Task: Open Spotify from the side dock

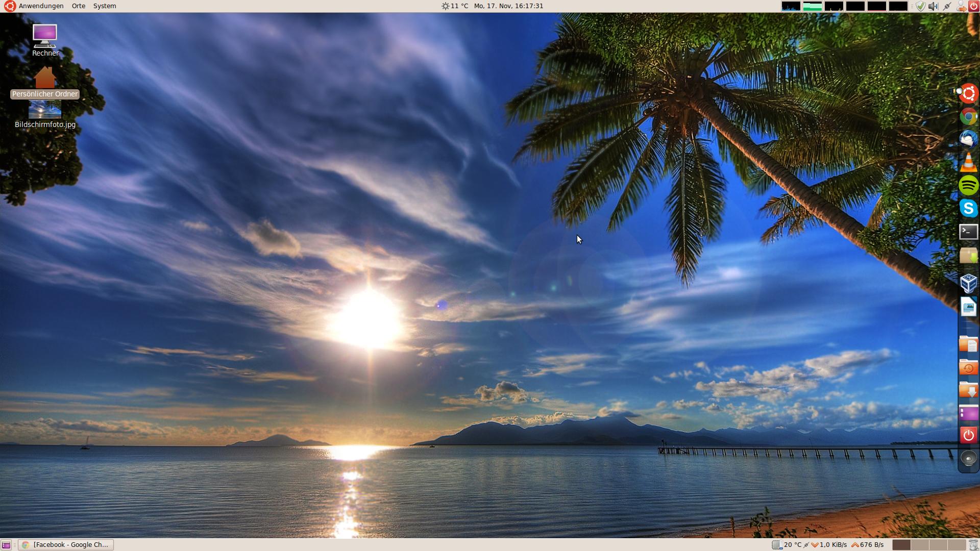Action: [x=968, y=185]
